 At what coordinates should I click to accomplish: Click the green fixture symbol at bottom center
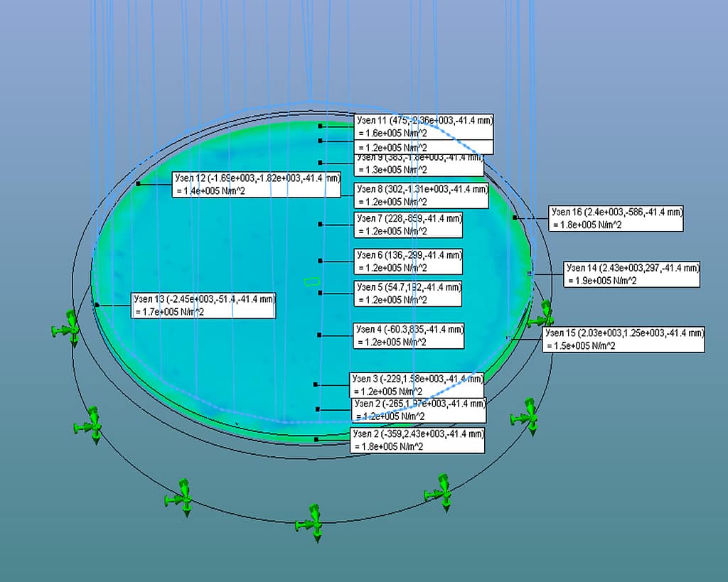point(312,522)
